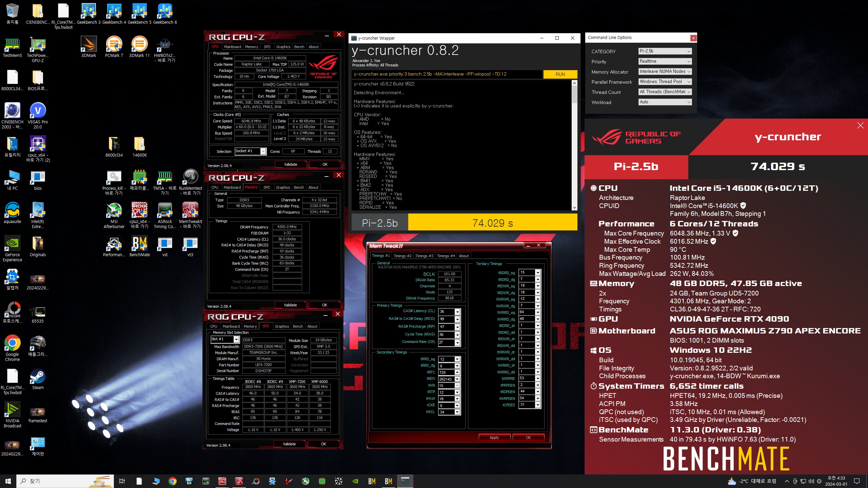868x488 pixels.
Task: Open TechPowerUp GPU-Z desktop shortcut
Action: [38, 50]
